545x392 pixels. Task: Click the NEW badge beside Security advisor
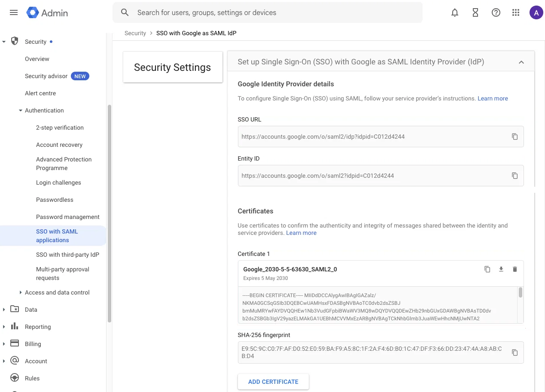tap(80, 76)
